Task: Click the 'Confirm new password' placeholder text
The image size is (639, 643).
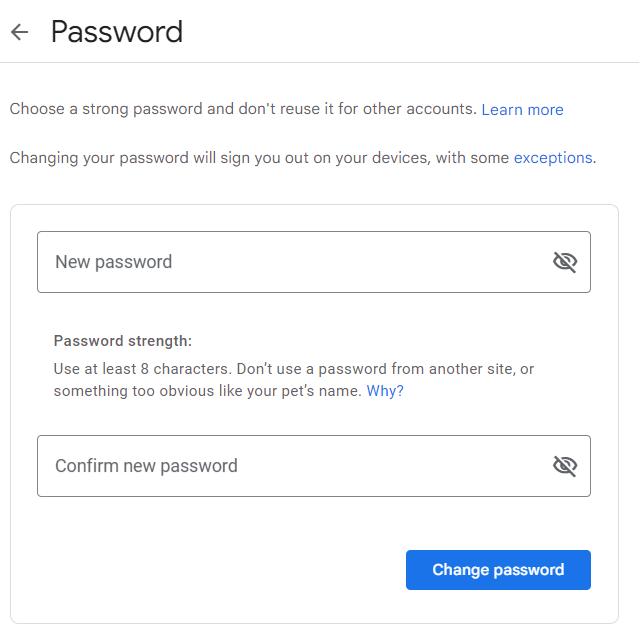Action: (x=146, y=466)
